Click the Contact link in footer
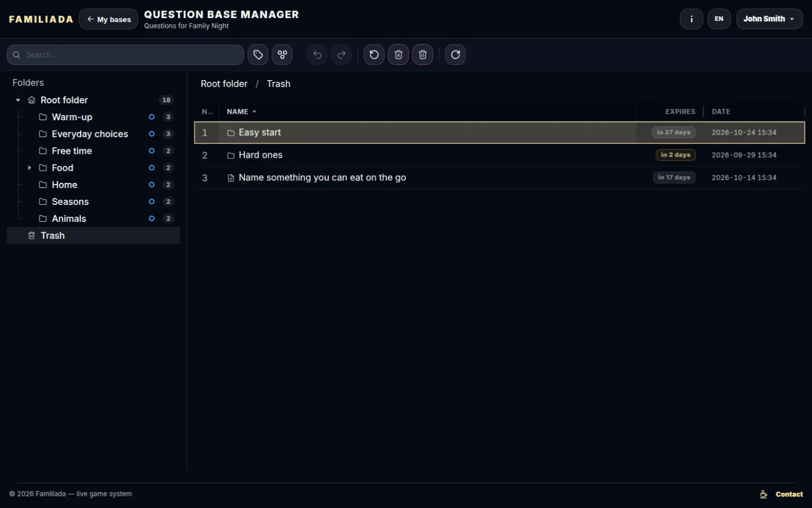Viewport: 812px width, 508px height. (789, 494)
